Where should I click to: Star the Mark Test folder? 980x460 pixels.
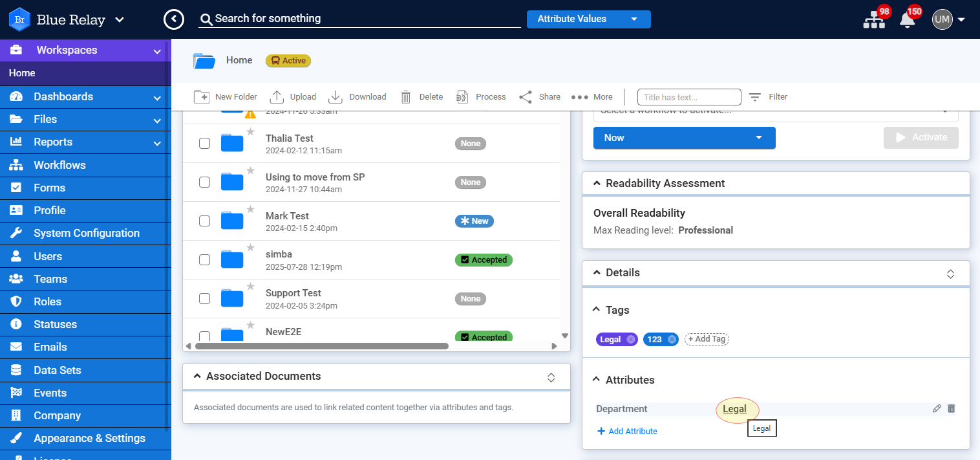tap(250, 210)
